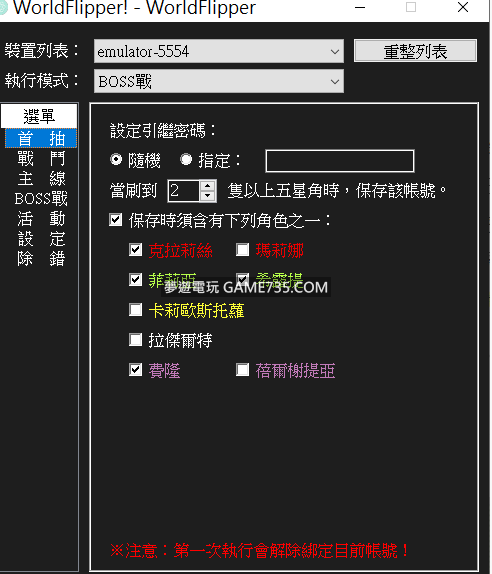Open the 裝置列表 emulator-5554 dropdown
The image size is (492, 574).
click(x=219, y=51)
